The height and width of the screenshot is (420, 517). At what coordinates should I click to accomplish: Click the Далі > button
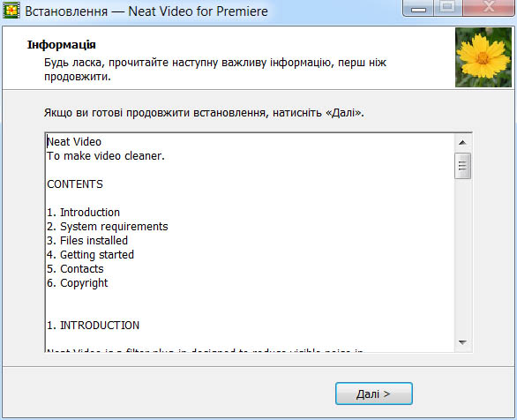373,394
